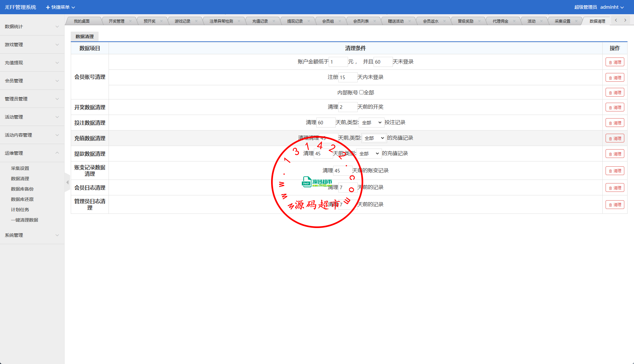Click 清理 trash button for 开奖数据清理

click(615, 107)
